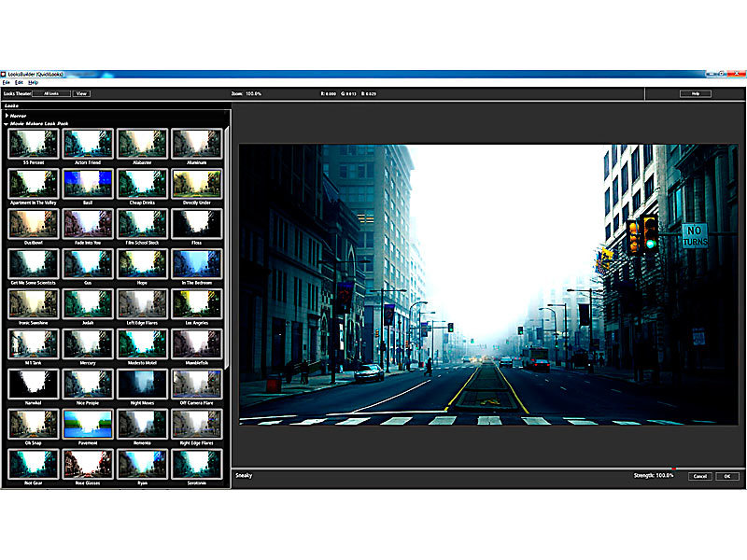Screen dimensions: 747x560
Task: Pick the Mumblefish look preset
Action: 196,343
